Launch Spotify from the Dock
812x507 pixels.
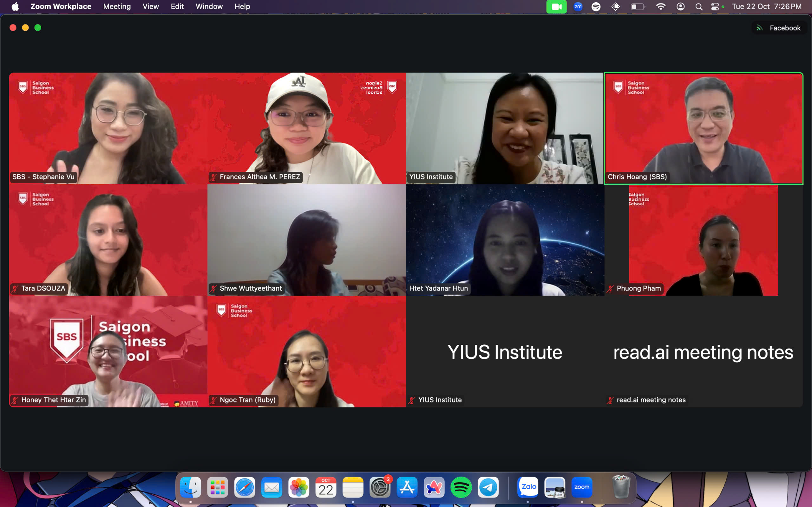coord(461,487)
